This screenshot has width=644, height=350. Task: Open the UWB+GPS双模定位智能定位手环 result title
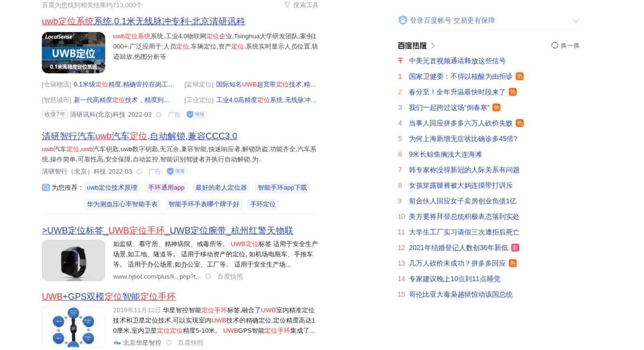pyautogui.click(x=109, y=297)
